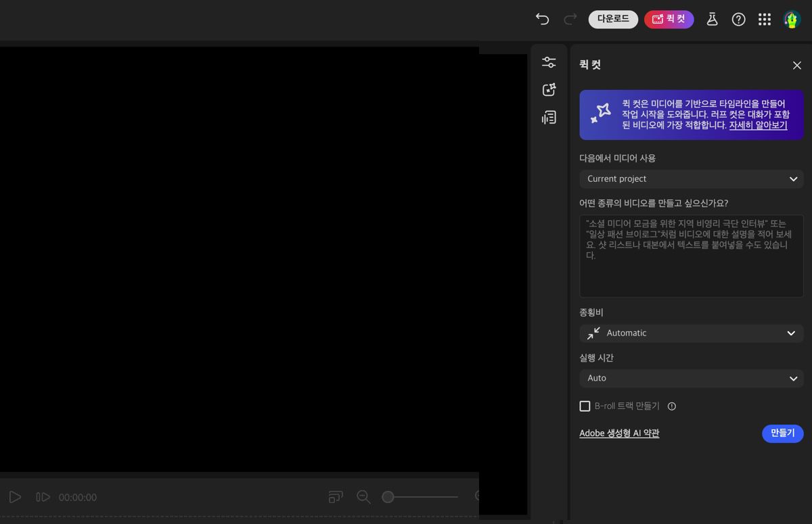The width and height of the screenshot is (812, 524).
Task: Open the Adobe apps grid icon
Action: point(765,19)
